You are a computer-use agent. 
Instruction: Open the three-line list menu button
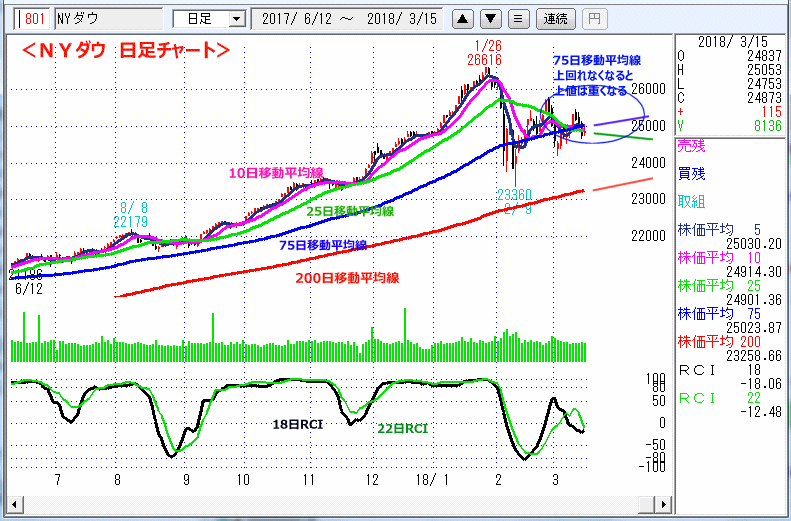click(x=517, y=19)
